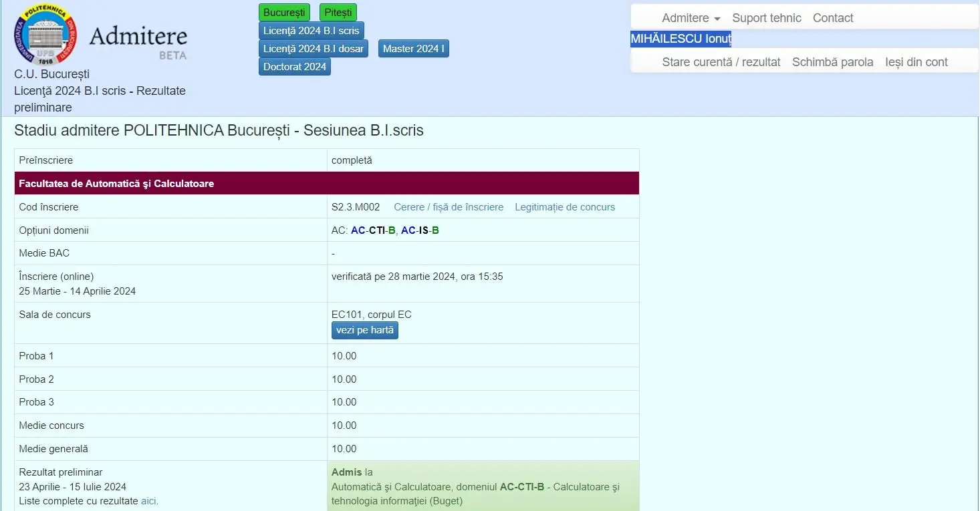
Task: Click the MIHĂILESCU Ionuț user name
Action: [x=681, y=39]
